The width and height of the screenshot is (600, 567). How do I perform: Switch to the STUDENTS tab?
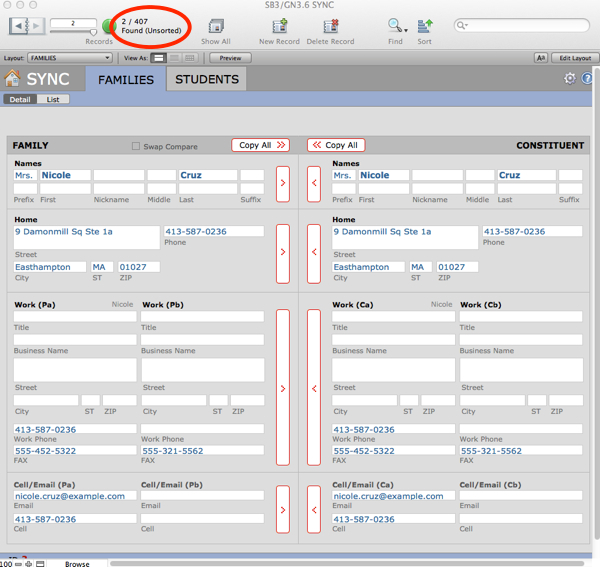click(x=207, y=79)
